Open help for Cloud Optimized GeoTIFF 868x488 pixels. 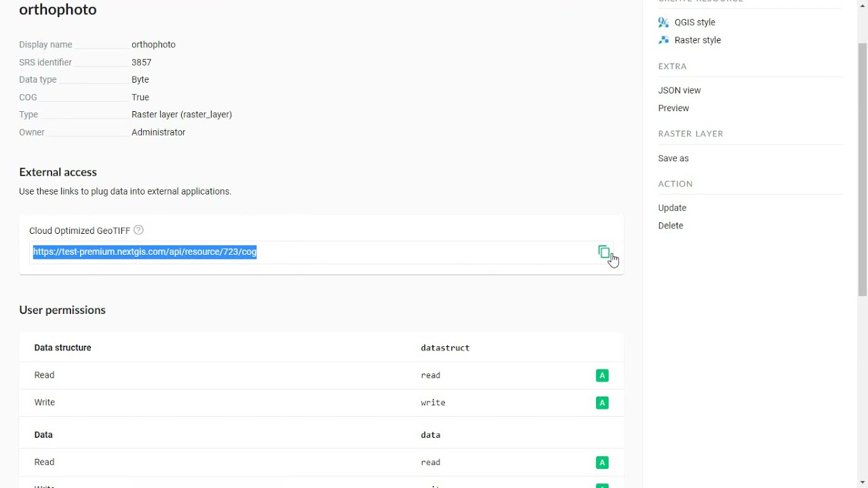click(x=138, y=230)
